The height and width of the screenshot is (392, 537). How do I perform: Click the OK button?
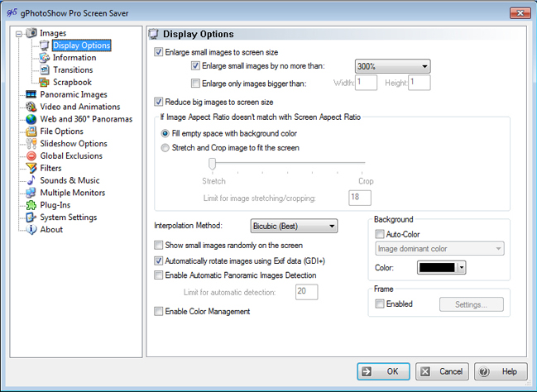(x=383, y=371)
